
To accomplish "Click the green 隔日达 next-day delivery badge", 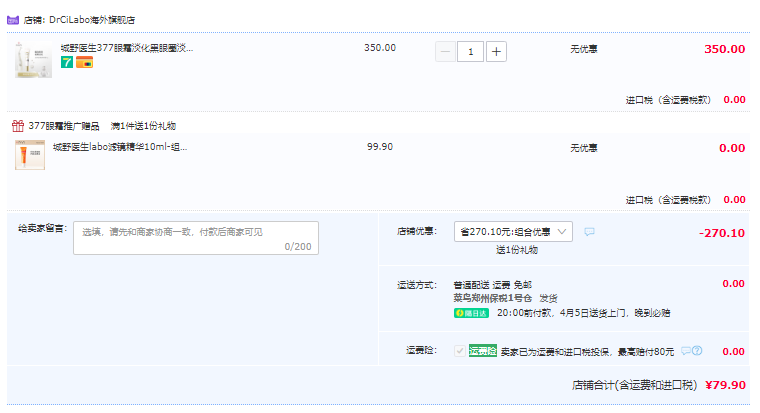I will [471, 313].
